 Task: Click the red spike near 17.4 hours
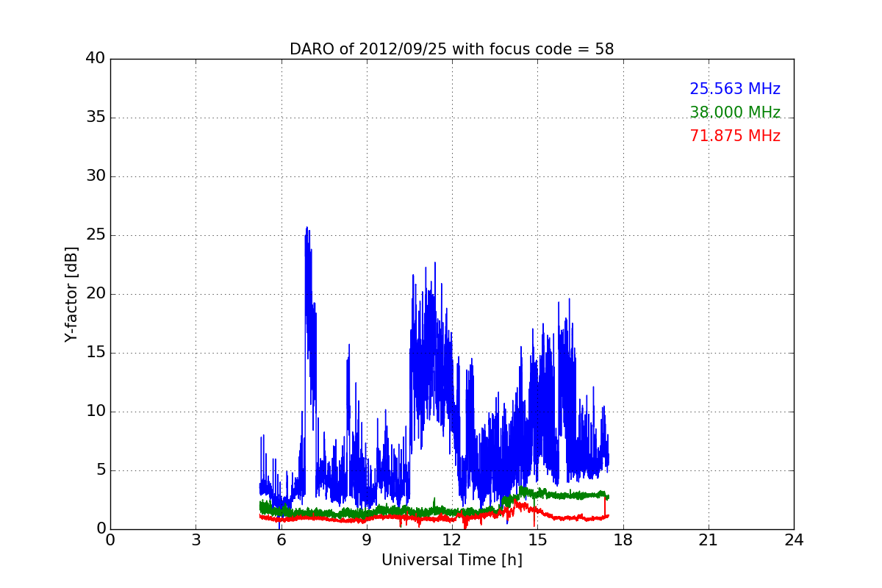pos(605,506)
